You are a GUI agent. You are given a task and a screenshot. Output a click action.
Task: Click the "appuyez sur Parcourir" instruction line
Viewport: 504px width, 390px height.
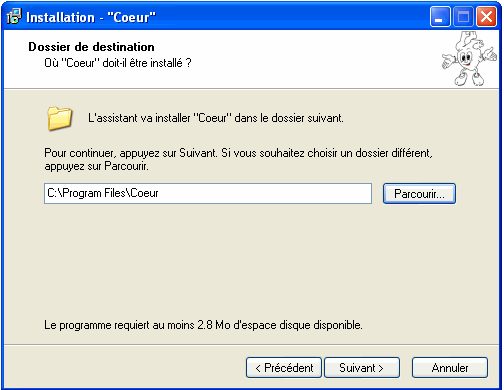click(96, 166)
